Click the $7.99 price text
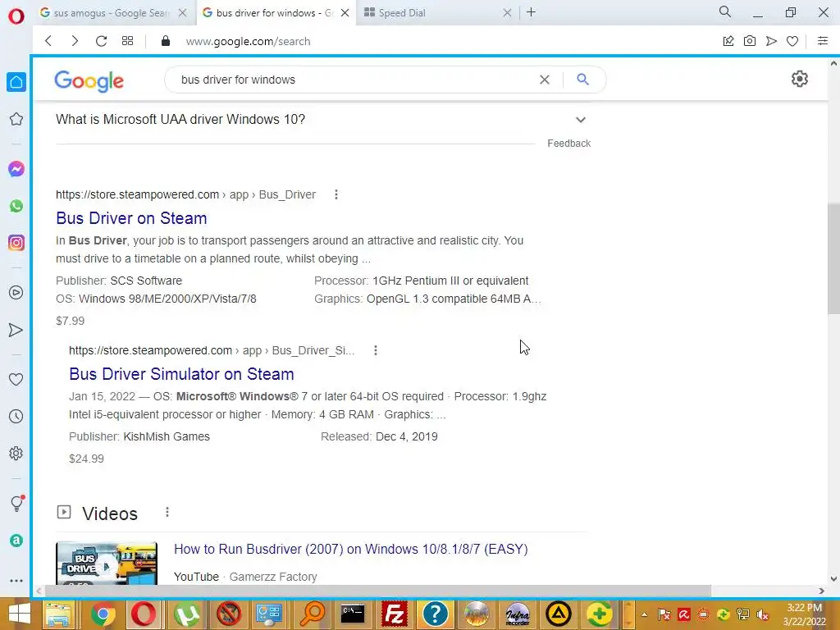 tap(71, 321)
